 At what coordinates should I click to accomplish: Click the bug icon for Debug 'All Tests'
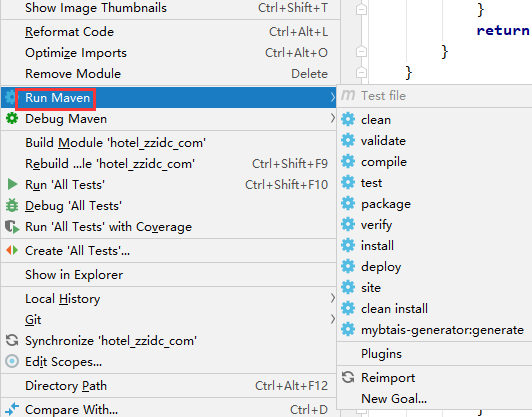tap(12, 205)
